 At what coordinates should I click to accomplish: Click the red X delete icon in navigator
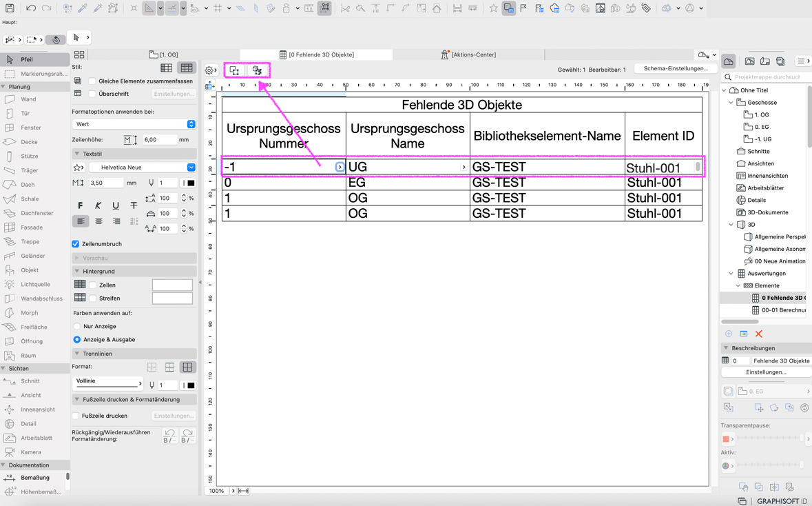coord(758,334)
